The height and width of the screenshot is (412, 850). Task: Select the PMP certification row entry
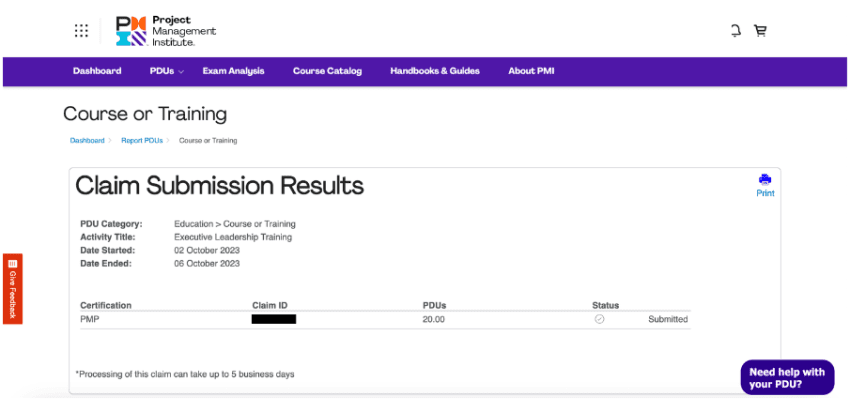(x=90, y=319)
